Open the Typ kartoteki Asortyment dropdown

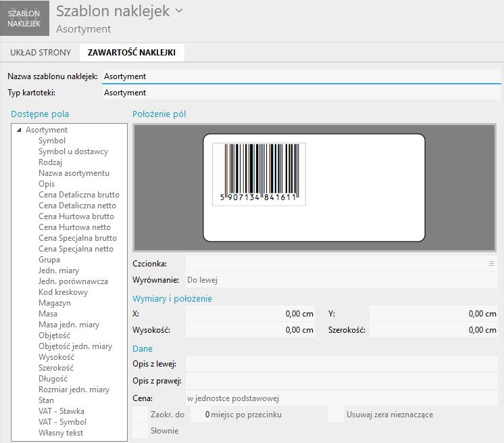[x=301, y=93]
